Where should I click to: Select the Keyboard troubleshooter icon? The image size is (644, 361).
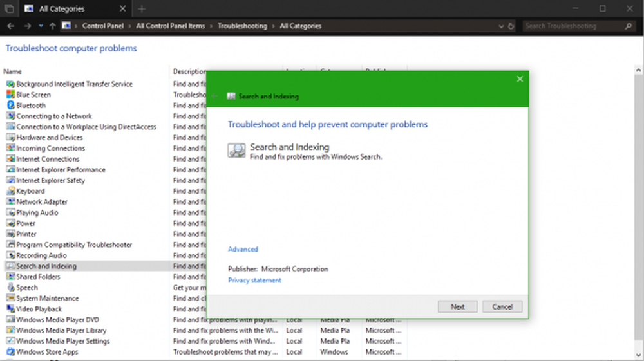(x=10, y=191)
